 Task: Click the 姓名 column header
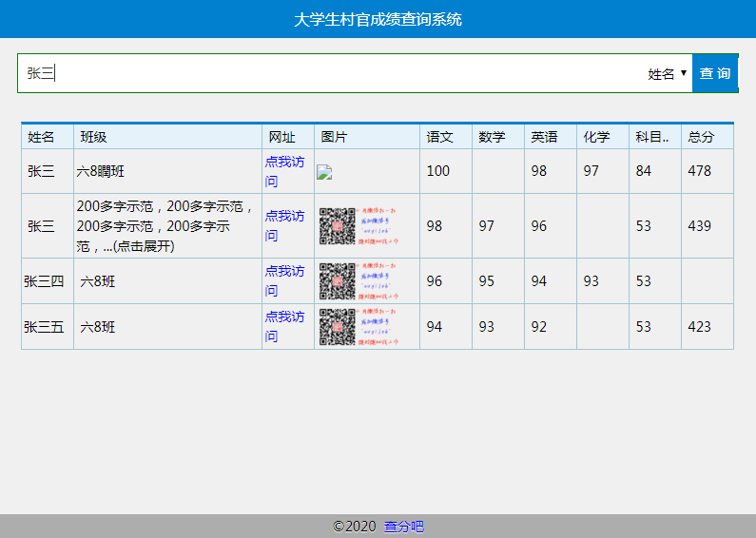(41, 137)
